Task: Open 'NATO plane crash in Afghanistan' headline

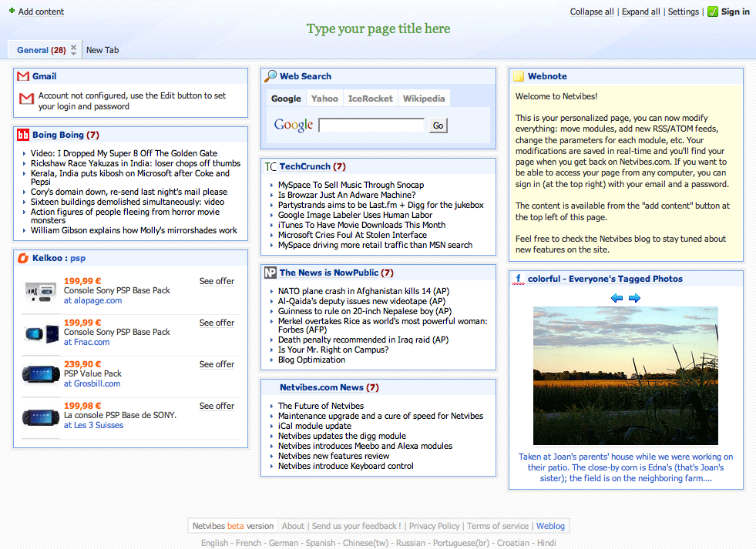Action: pyautogui.click(x=364, y=291)
